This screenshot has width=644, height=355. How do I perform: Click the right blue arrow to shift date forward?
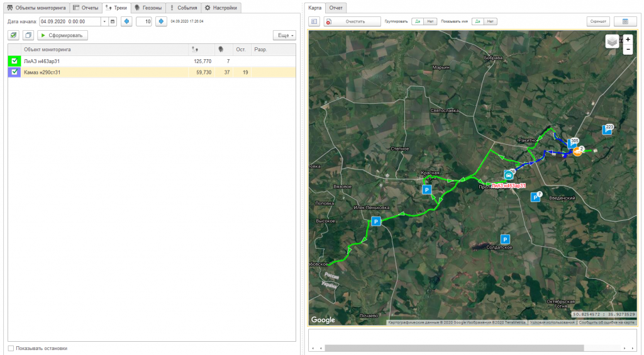161,21
